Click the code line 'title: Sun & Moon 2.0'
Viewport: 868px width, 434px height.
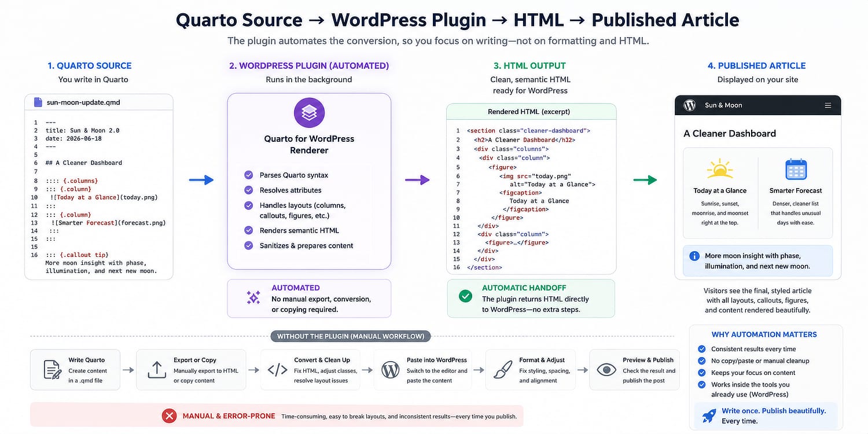(x=83, y=131)
